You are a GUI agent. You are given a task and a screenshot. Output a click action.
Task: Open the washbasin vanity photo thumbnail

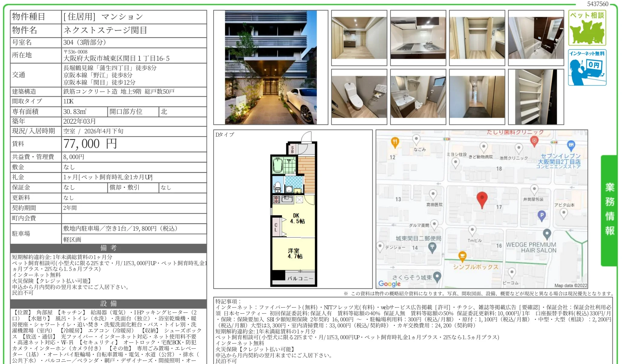point(418,97)
